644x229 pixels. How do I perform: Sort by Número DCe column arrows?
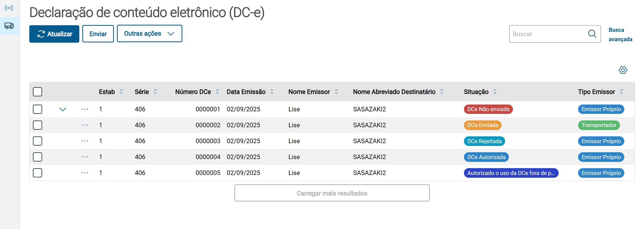coord(217,92)
